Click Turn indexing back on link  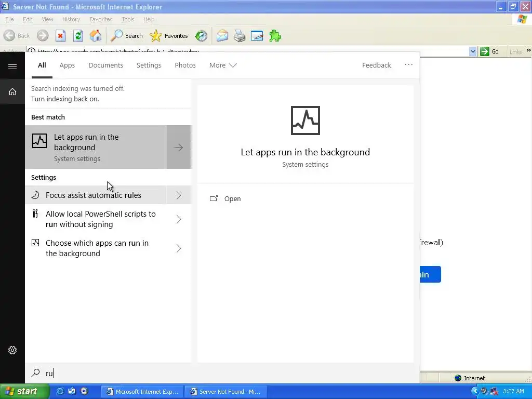point(65,99)
